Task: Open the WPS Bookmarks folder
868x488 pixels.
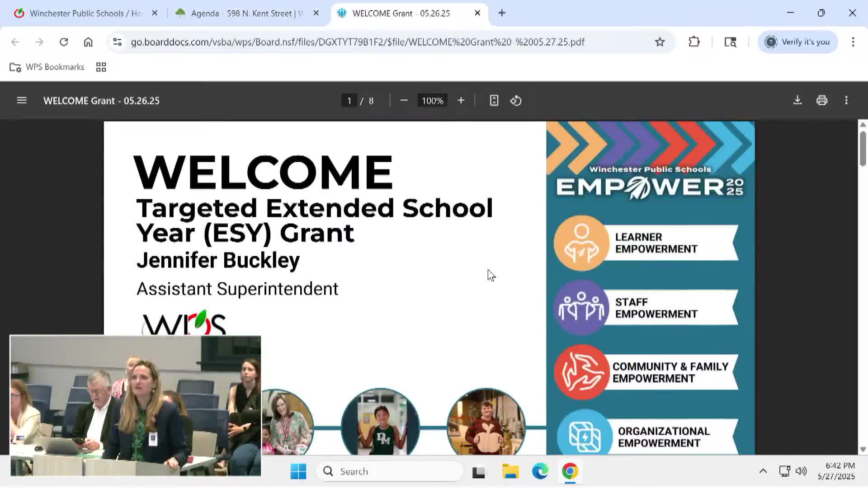Action: point(47,67)
